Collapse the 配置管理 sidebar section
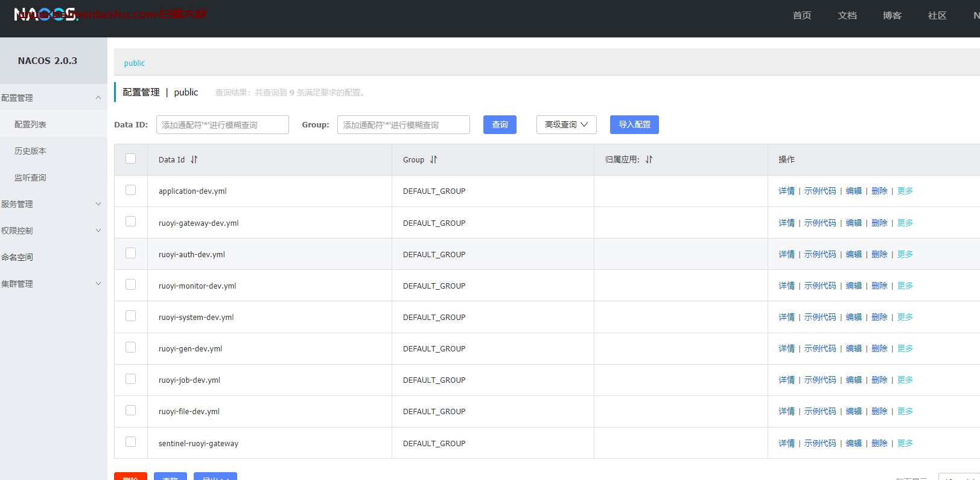Screen dimensions: 980x480 click(x=54, y=97)
